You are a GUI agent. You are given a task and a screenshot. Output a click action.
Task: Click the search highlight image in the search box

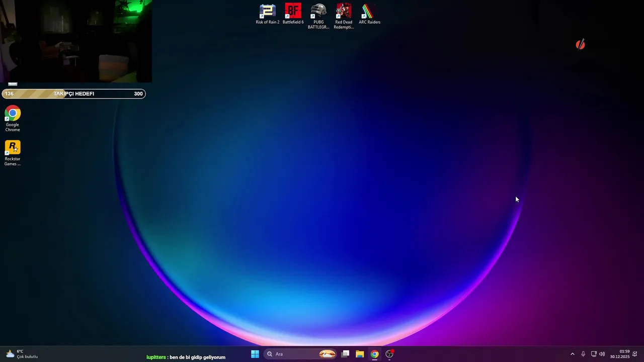pyautogui.click(x=327, y=354)
